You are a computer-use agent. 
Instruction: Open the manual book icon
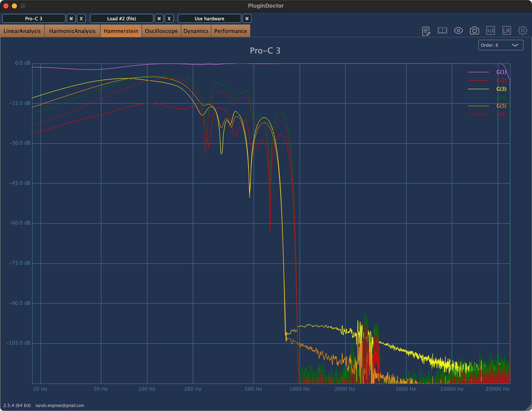coord(442,31)
